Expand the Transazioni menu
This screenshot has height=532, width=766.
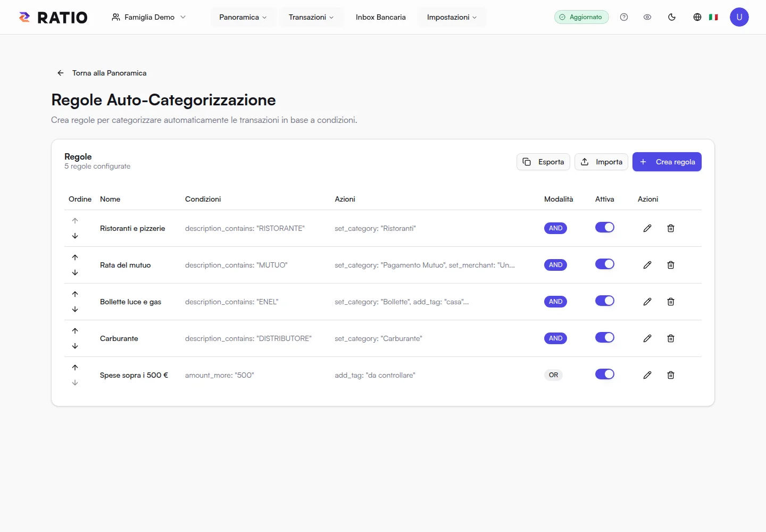pos(311,17)
